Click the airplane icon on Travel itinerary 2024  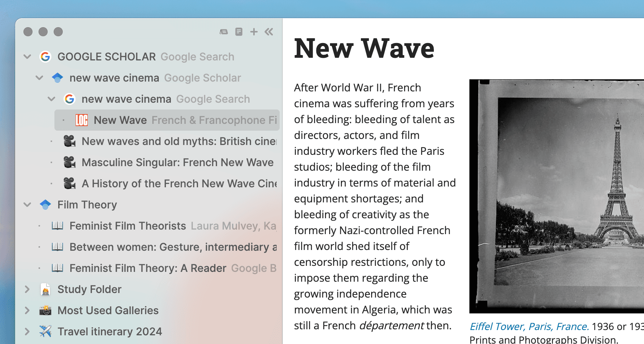(45, 331)
